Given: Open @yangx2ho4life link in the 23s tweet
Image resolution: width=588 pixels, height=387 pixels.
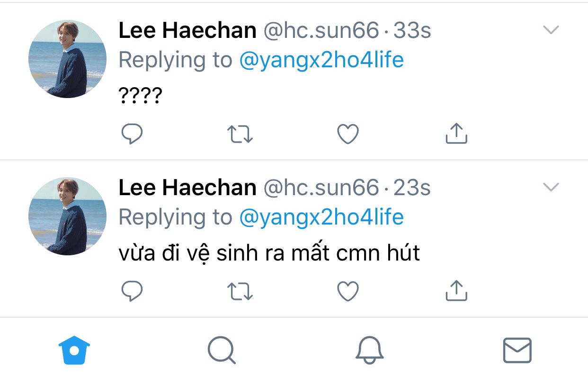Looking at the screenshot, I should click(x=321, y=217).
